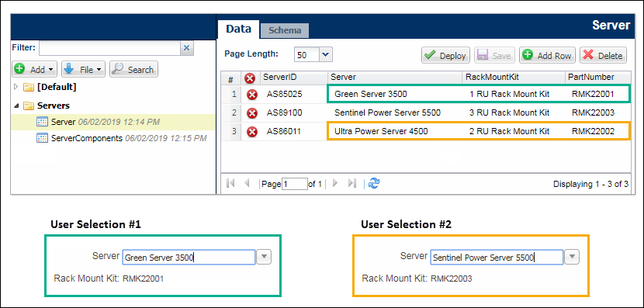Click the Server table grid icon
The image size is (644, 308).
tap(43, 122)
